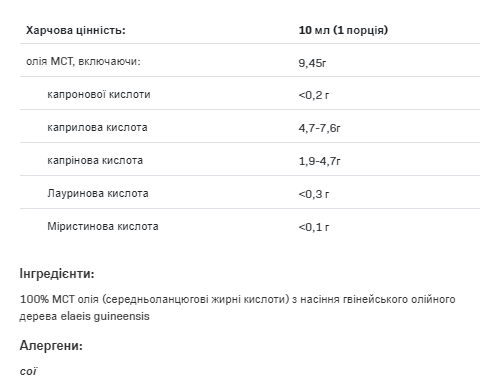
Task: Click the 'каприлова кислота' row label
Action: pyautogui.click(x=97, y=128)
